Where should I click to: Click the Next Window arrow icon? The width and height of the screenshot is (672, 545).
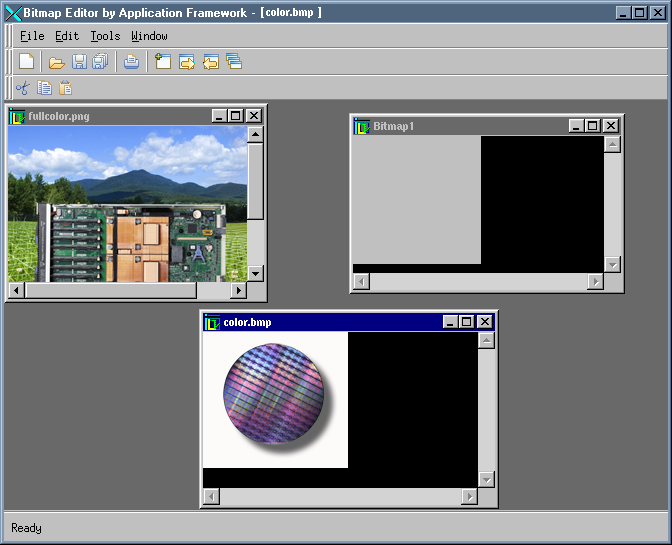pyautogui.click(x=187, y=62)
